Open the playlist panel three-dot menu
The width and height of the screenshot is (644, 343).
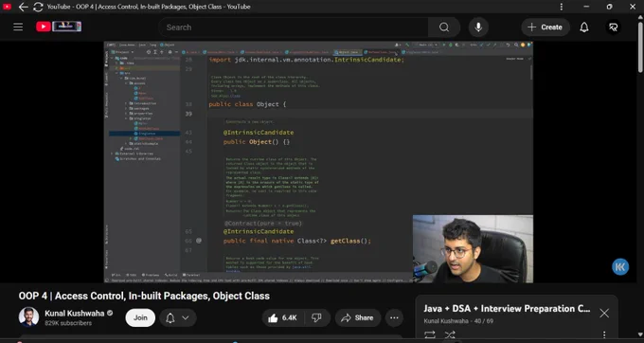tap(604, 334)
